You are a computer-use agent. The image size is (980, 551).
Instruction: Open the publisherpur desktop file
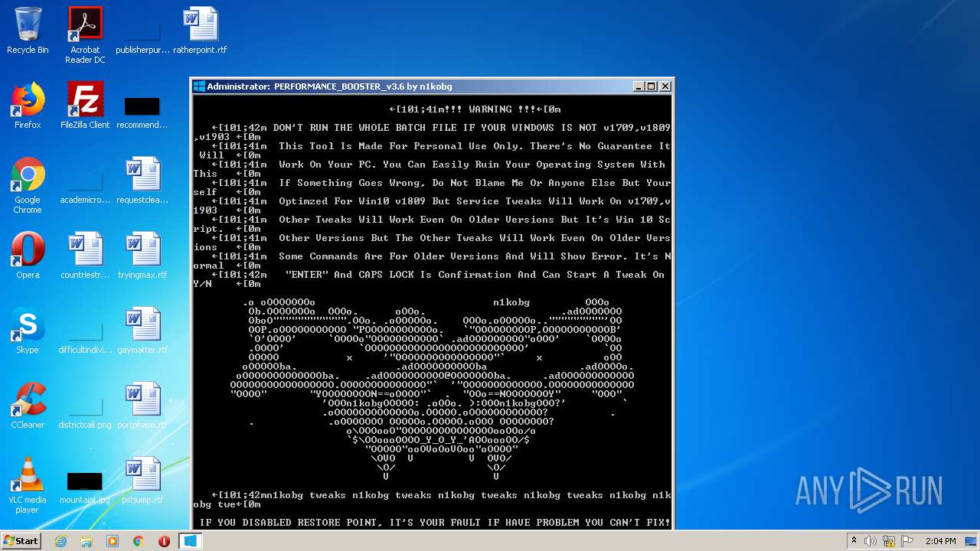142,35
